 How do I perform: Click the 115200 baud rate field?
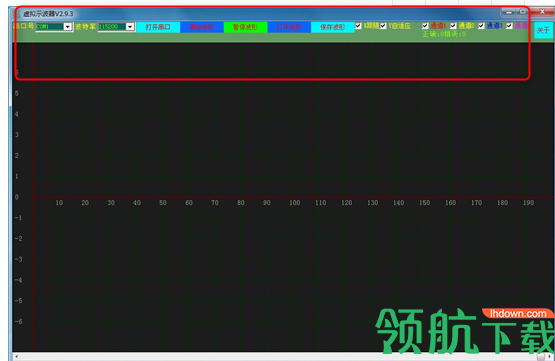coord(112,27)
